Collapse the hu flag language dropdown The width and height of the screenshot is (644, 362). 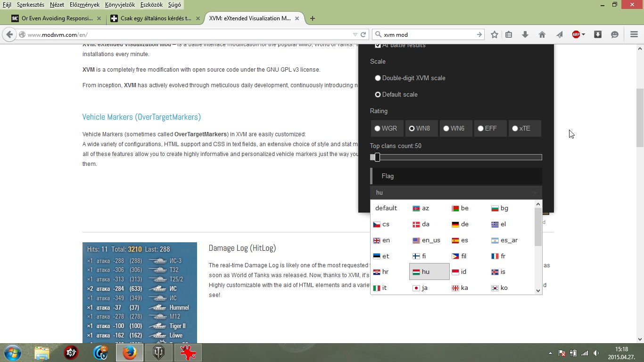(x=456, y=192)
